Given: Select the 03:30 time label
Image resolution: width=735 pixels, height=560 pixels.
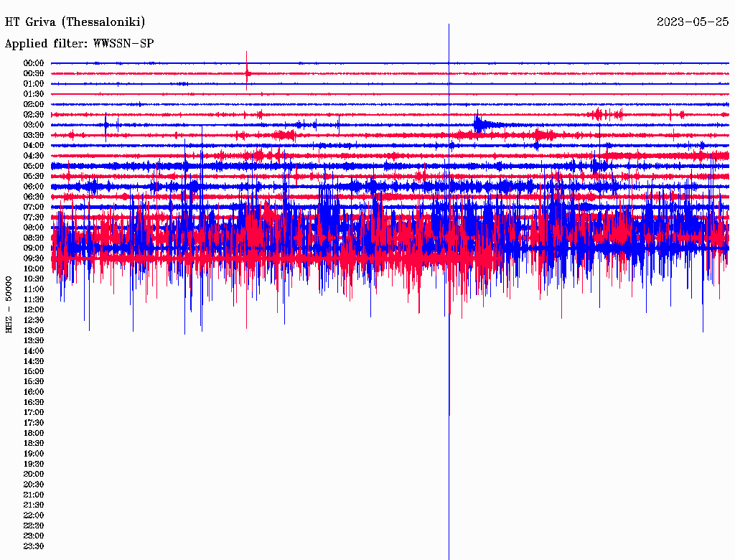Looking at the screenshot, I should coord(34,135).
